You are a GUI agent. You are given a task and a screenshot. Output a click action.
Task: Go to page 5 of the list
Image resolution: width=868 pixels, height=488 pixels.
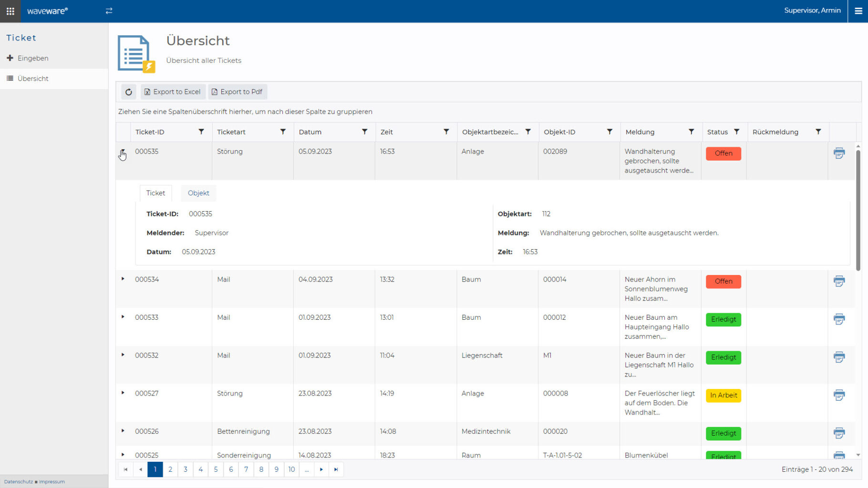point(216,469)
